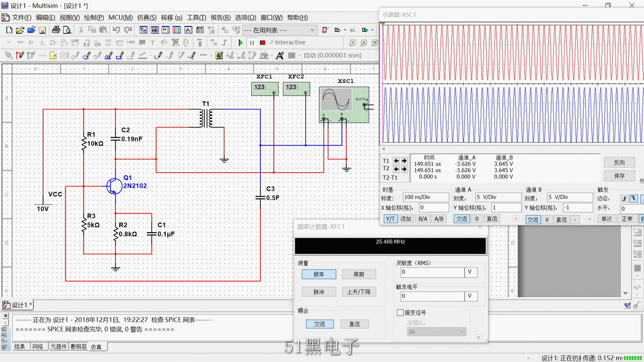Click the 灵敏度 (RMS) value field
This screenshot has height=362, width=644.
pyautogui.click(x=431, y=272)
